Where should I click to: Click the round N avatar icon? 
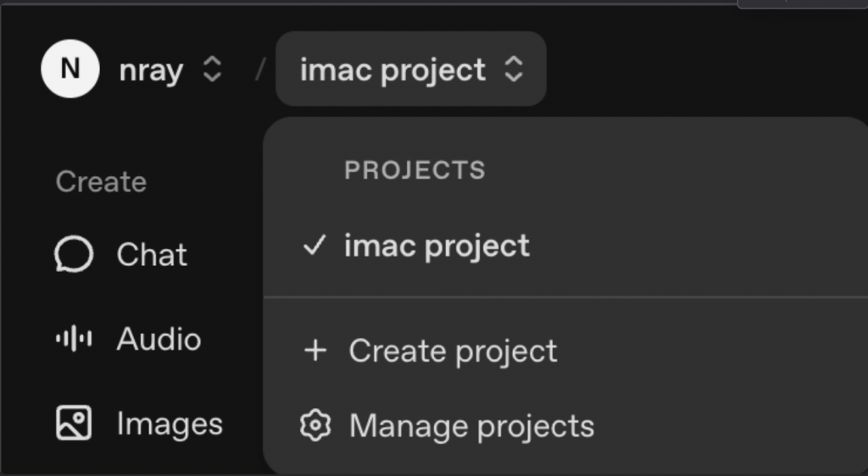(x=70, y=69)
